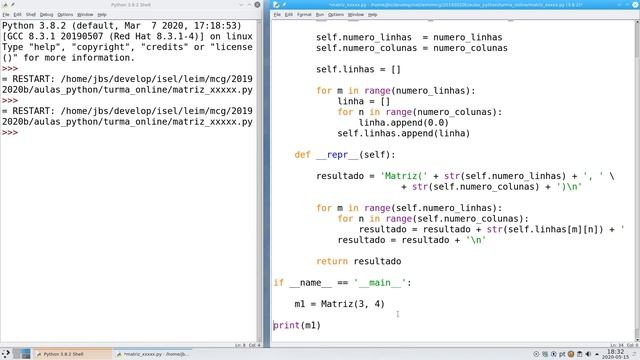Click 'self.numero_colunas = numero_colunas' line
The height and width of the screenshot is (360, 640).
(411, 48)
